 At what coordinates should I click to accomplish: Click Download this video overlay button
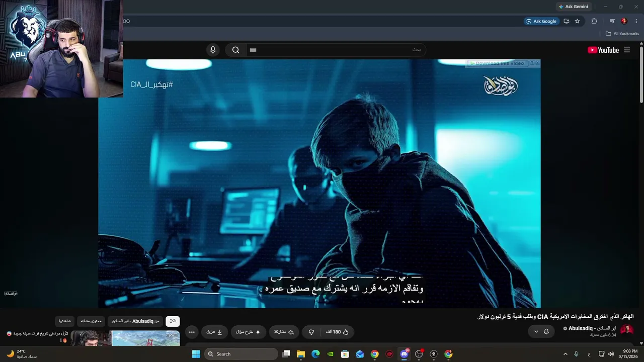(x=497, y=63)
